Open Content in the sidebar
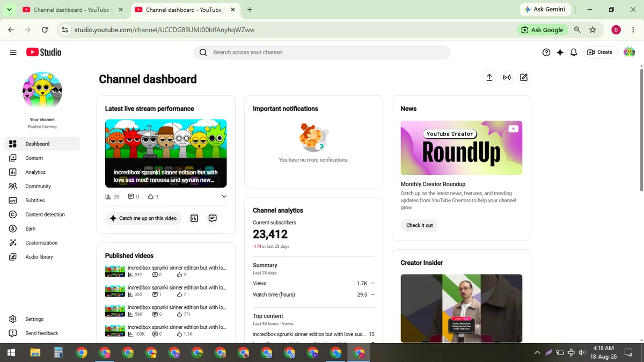Viewport: 644px width, 362px height. coord(42,158)
